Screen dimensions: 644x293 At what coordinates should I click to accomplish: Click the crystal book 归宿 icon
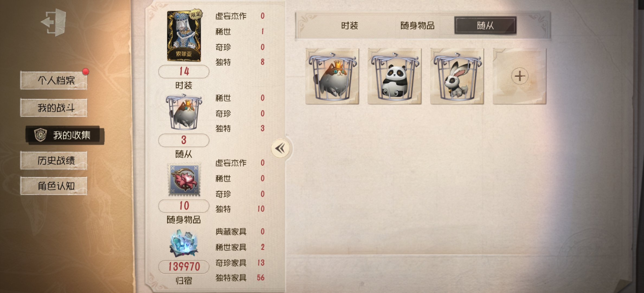click(x=184, y=243)
